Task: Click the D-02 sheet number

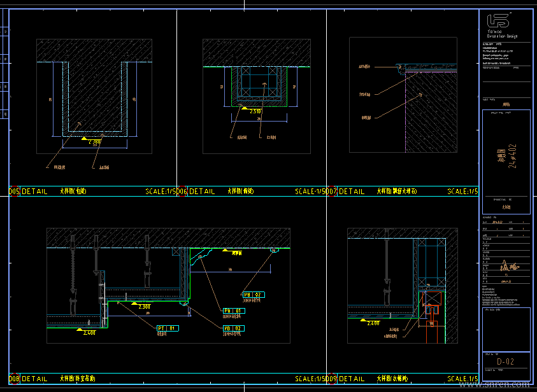Action: (506, 361)
